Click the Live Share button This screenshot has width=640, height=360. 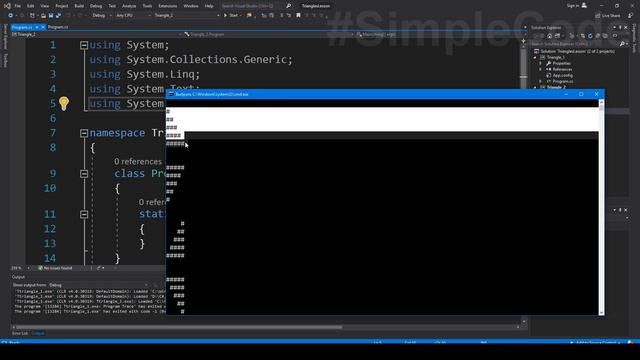click(608, 16)
